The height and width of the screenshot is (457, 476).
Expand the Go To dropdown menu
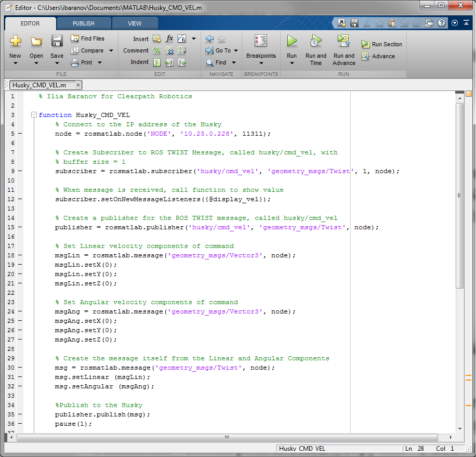[x=235, y=51]
